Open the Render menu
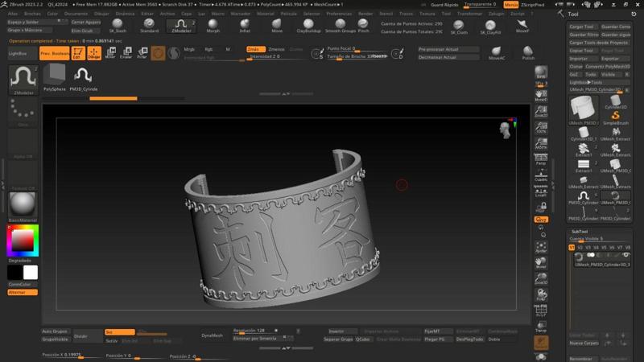This screenshot has width=644, height=362. click(x=365, y=14)
